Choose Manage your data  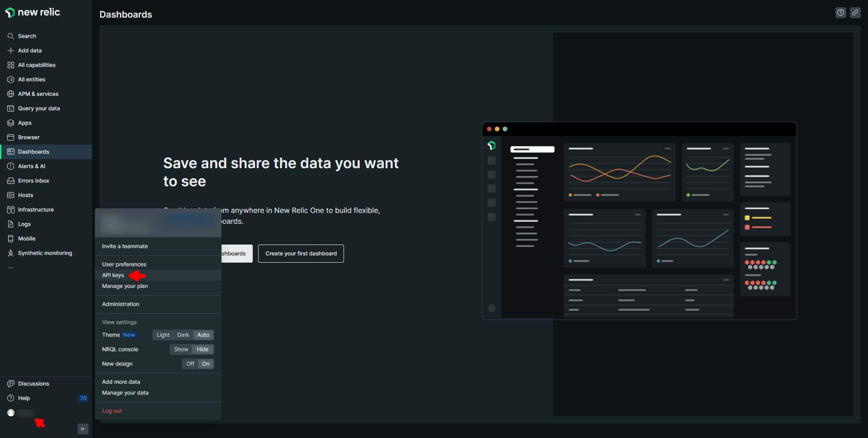(x=158, y=393)
